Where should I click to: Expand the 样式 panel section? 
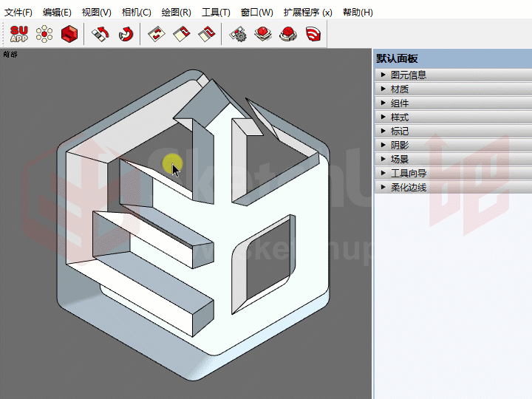(x=400, y=117)
